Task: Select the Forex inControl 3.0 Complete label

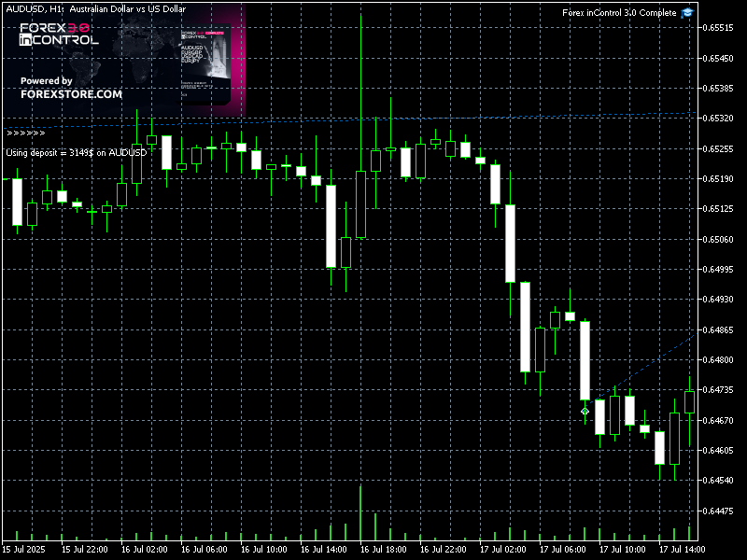Action: click(619, 13)
